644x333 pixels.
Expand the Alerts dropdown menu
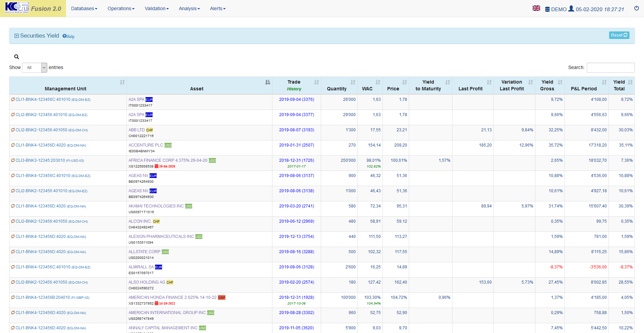(218, 8)
